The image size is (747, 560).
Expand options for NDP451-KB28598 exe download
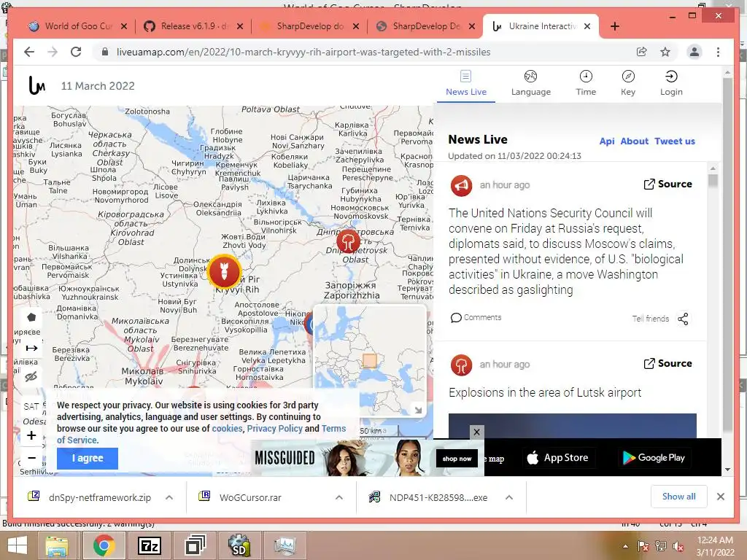pyautogui.click(x=508, y=497)
